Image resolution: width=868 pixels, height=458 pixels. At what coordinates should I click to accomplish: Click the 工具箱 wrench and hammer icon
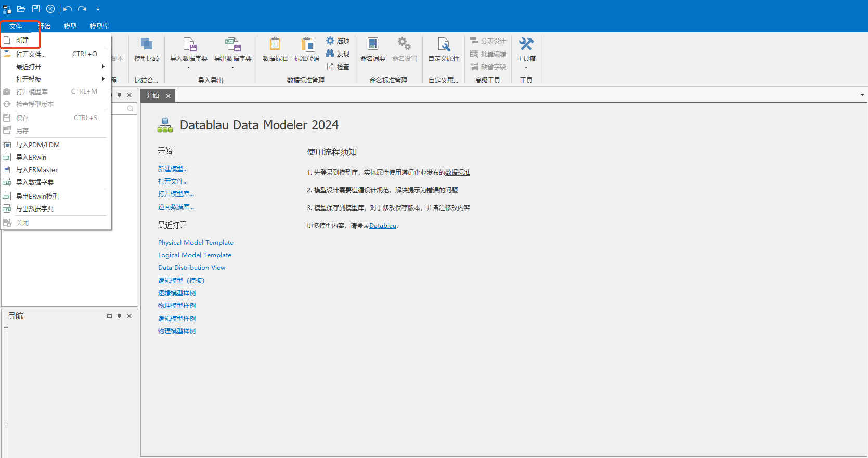click(526, 44)
